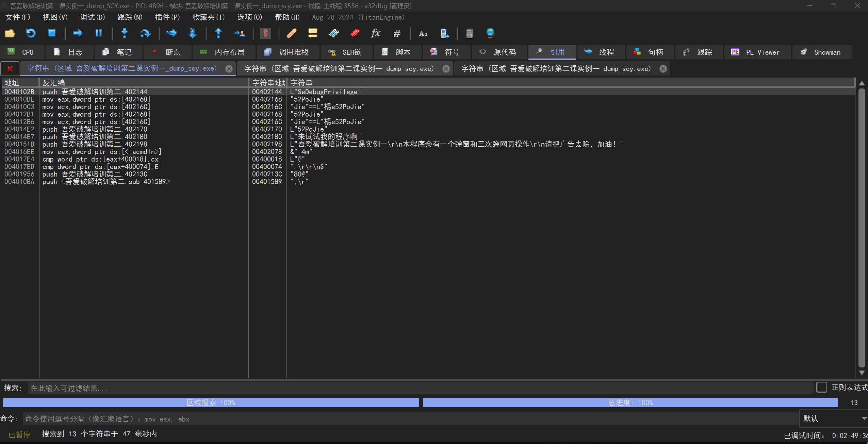Toggle 正则表达式 regex search mode
Image resolution: width=868 pixels, height=444 pixels.
click(820, 388)
